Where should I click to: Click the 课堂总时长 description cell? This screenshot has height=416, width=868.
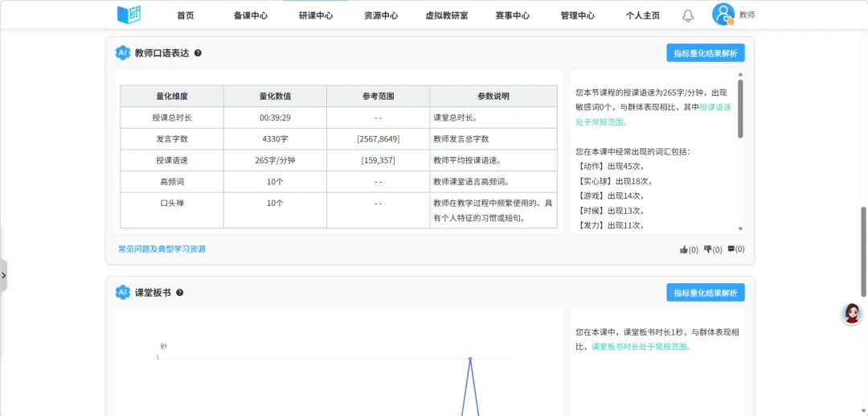tap(493, 117)
